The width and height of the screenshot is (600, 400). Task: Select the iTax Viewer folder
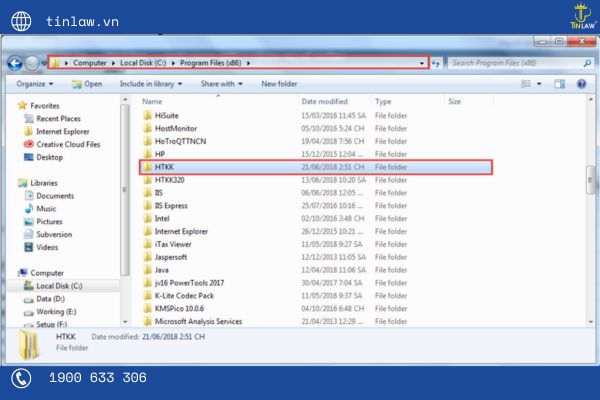(173, 244)
